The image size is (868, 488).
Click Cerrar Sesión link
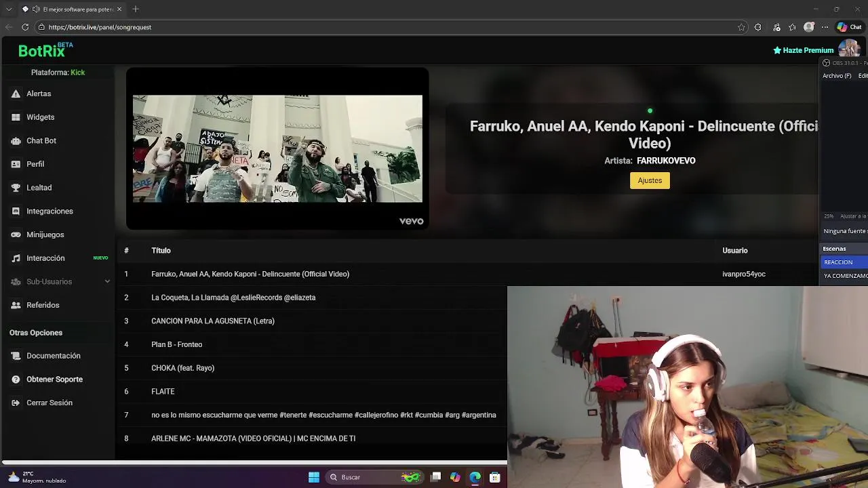point(50,403)
